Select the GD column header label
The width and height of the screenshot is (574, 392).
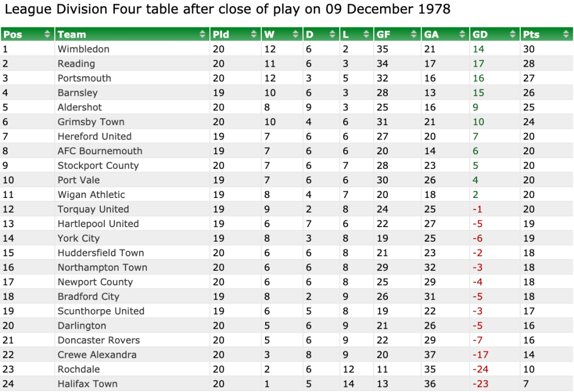coord(480,35)
